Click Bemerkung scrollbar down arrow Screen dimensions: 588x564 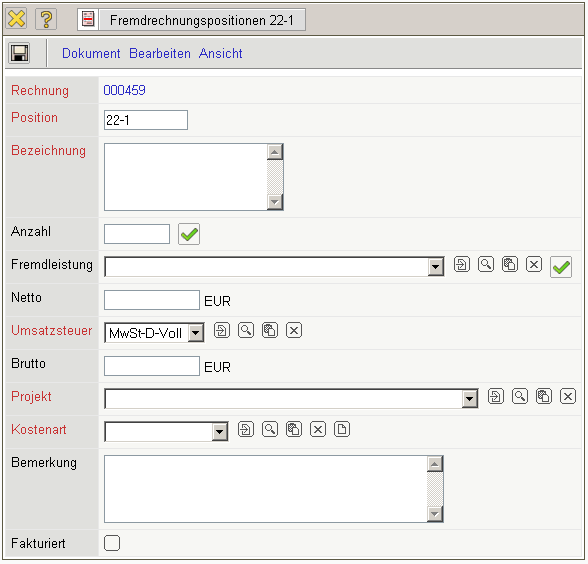coord(435,514)
